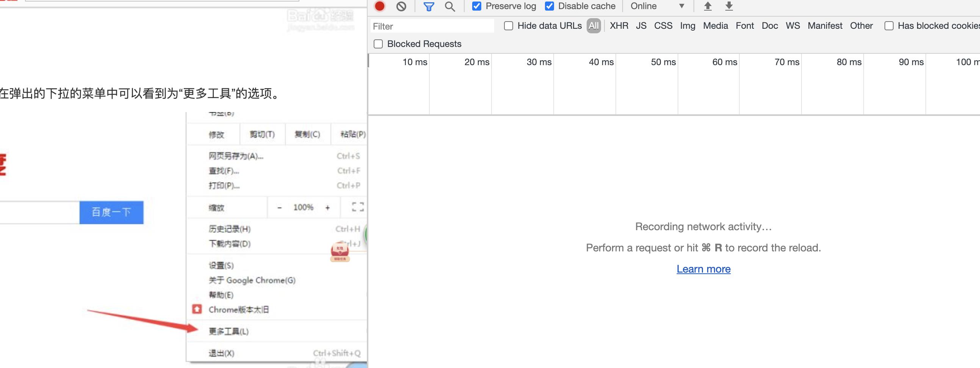
Task: Open the Learn more link
Action: pos(703,269)
